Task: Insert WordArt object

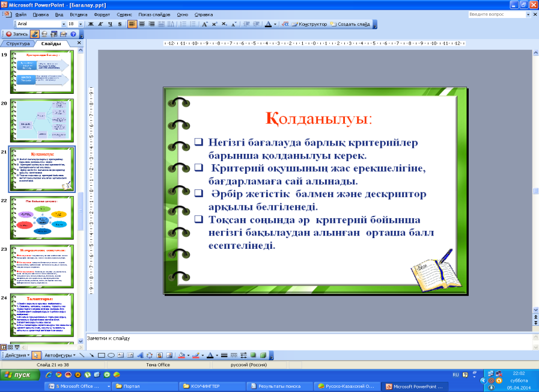Action: coord(140,355)
